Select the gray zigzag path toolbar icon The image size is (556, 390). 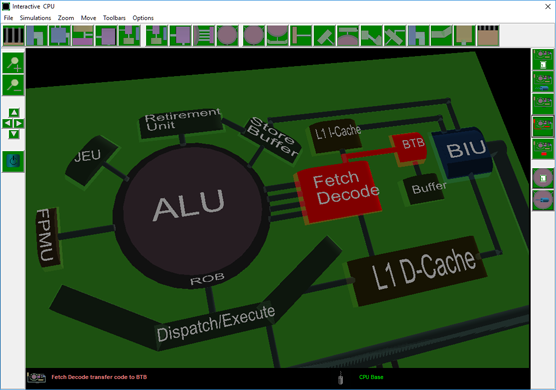point(371,35)
